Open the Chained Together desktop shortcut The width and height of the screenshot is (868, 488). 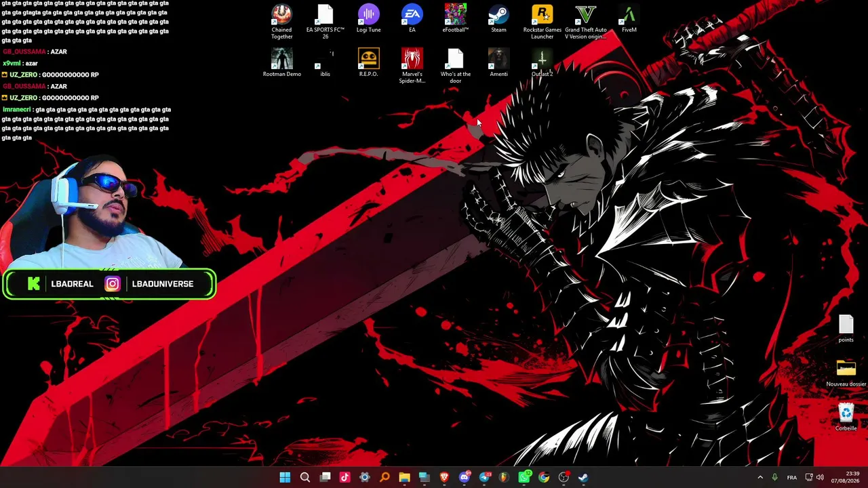(281, 21)
